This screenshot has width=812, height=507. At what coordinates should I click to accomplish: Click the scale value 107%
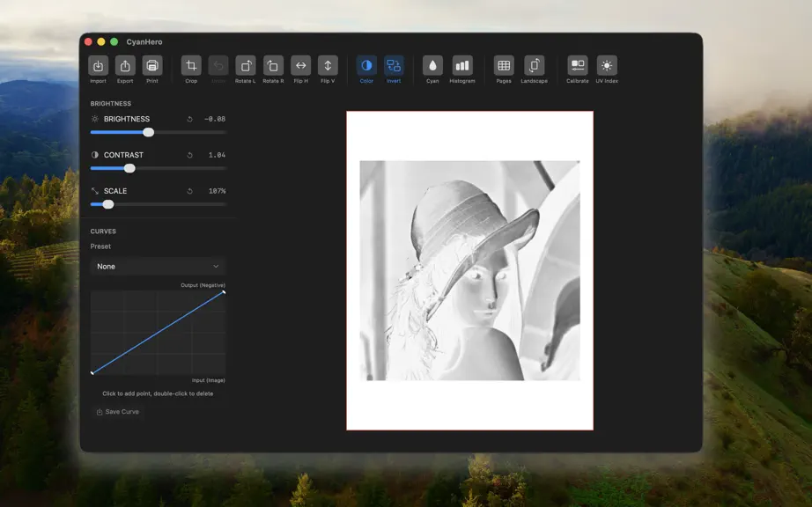(x=217, y=191)
